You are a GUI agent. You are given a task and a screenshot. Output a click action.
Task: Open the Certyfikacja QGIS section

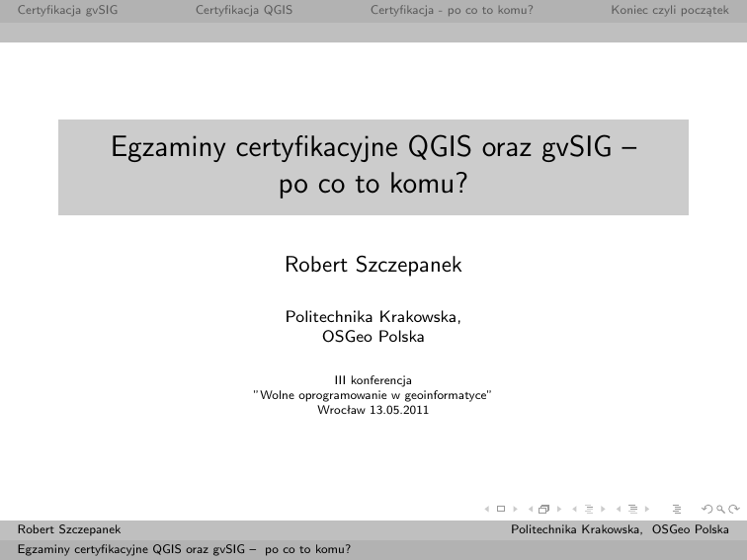tap(243, 11)
